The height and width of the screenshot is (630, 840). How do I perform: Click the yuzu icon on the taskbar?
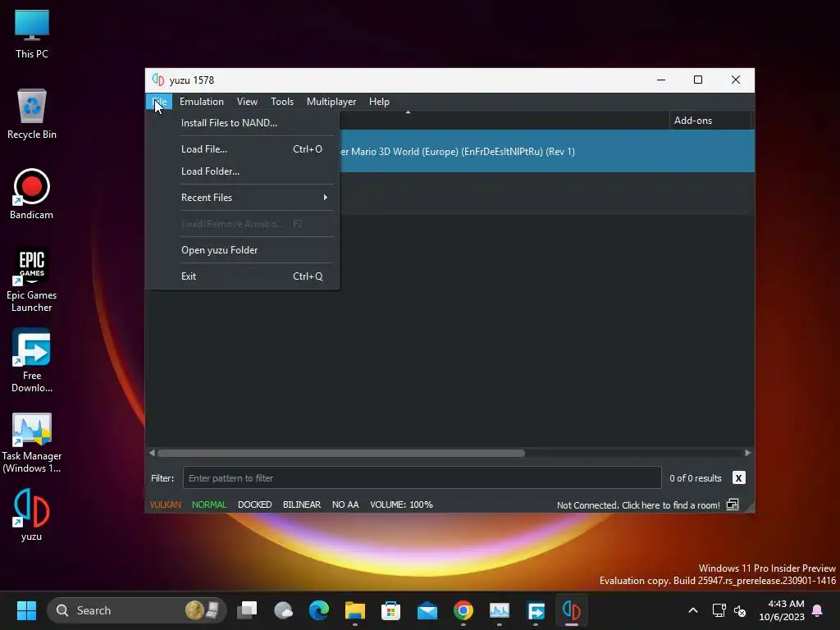572,610
